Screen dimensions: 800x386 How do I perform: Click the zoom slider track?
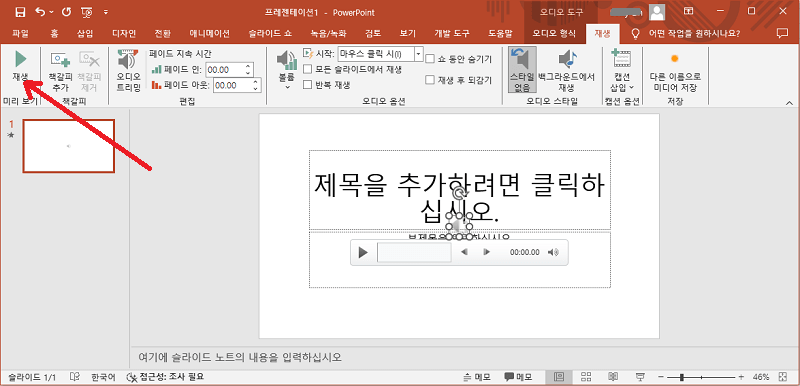pyautogui.click(x=701, y=377)
